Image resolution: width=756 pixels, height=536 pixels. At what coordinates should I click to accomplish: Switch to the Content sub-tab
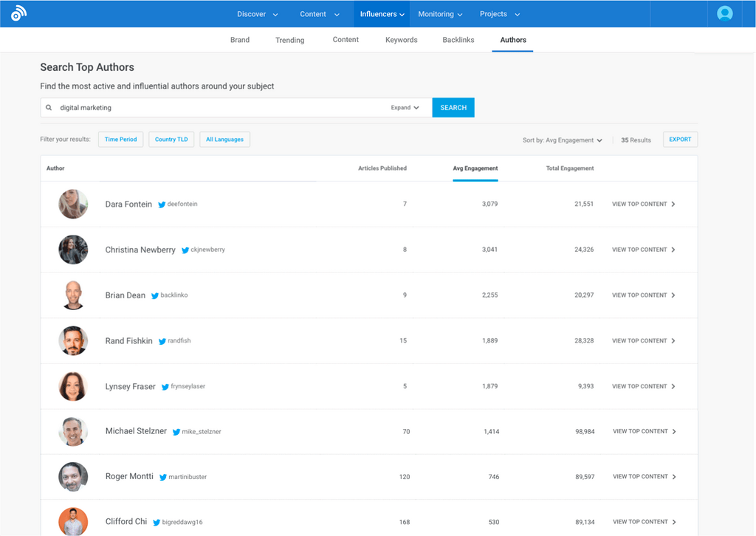[346, 40]
